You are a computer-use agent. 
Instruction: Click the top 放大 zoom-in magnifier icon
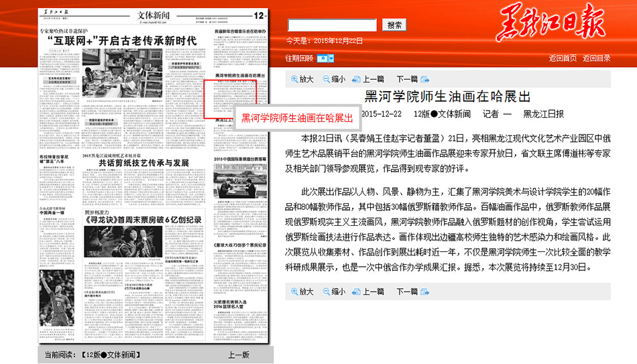coord(294,79)
